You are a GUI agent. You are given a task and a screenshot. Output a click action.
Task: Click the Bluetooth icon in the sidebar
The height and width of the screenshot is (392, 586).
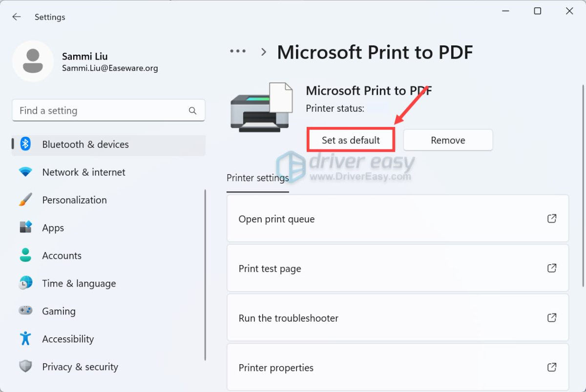click(26, 144)
